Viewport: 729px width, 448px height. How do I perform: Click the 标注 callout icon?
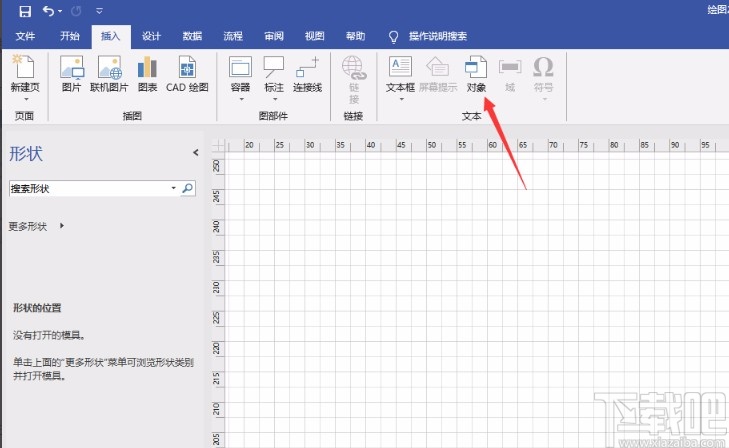coord(274,67)
